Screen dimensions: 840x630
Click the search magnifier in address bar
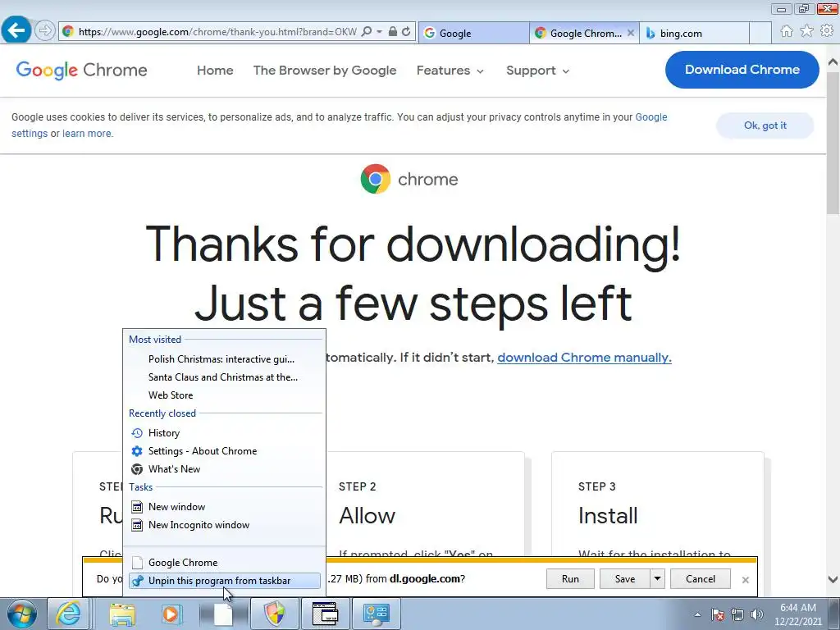click(x=367, y=32)
